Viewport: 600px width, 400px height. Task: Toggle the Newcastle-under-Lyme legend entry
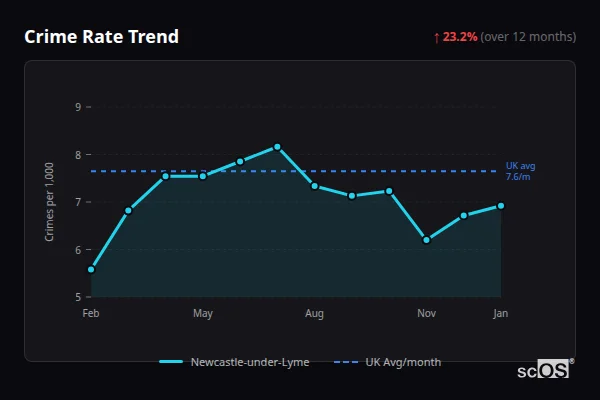click(234, 362)
